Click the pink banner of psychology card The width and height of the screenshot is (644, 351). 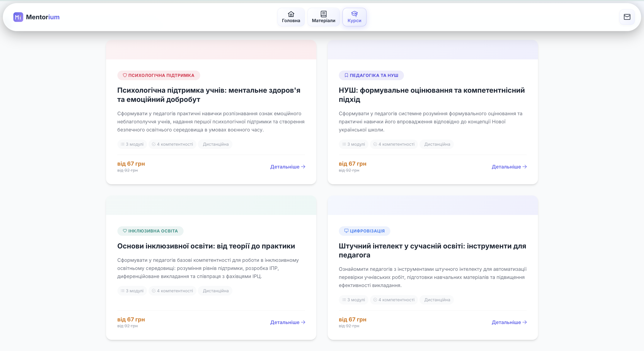(x=211, y=50)
